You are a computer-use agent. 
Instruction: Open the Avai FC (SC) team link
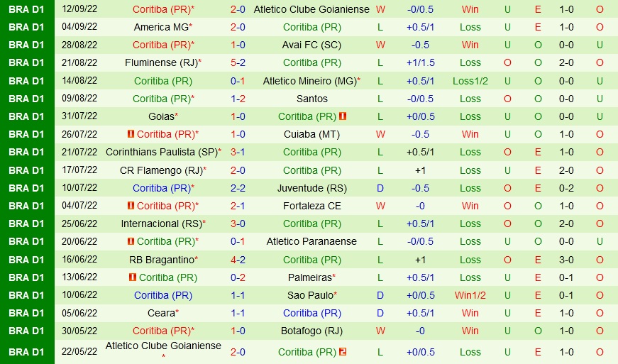(x=312, y=45)
